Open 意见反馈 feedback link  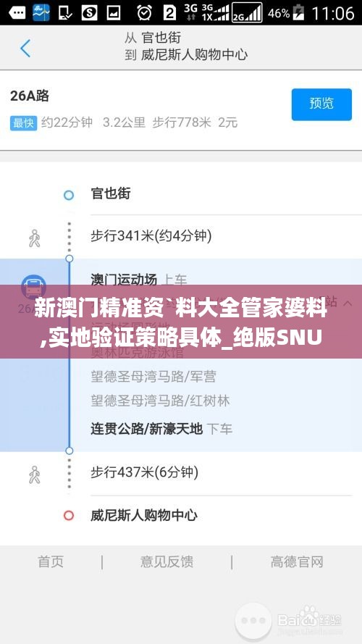(x=167, y=561)
